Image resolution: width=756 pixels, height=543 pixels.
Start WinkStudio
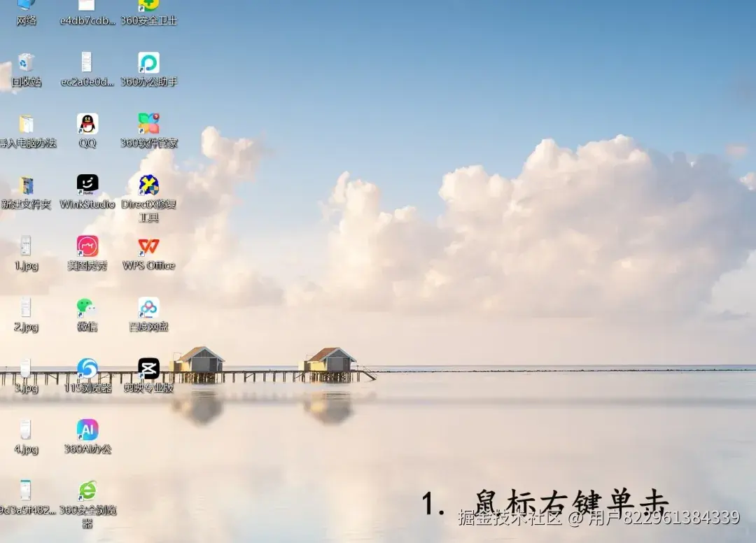click(87, 184)
